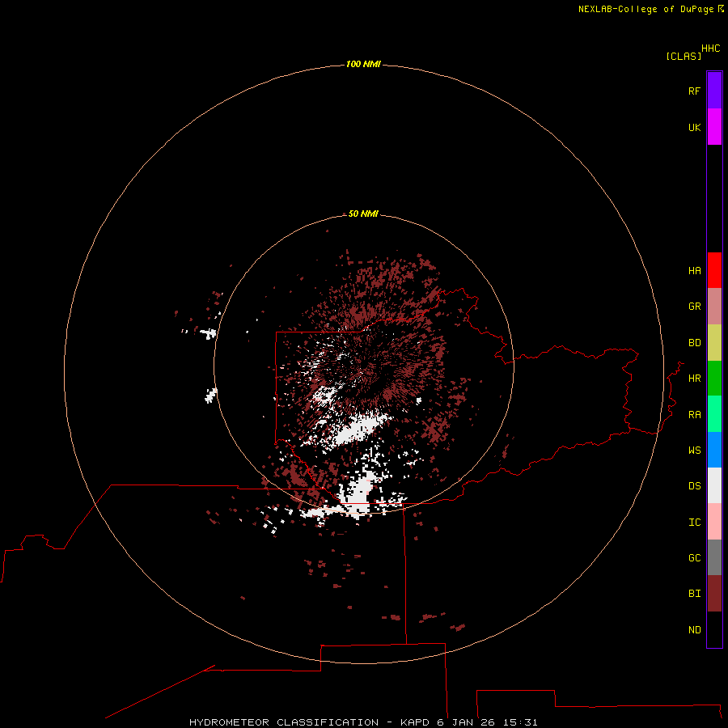728x728 pixels.
Task: Click the DS legend label
Action: pyautogui.click(x=694, y=485)
